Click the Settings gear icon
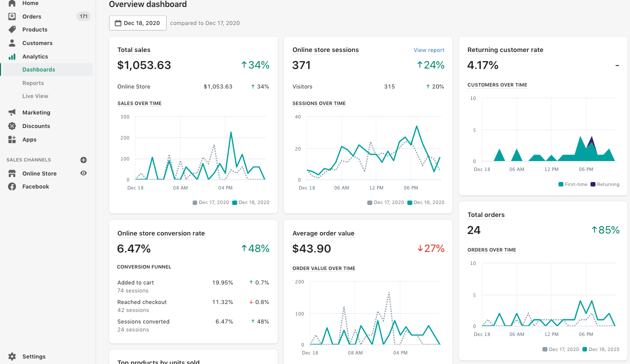This screenshot has height=364, width=630. tap(12, 356)
